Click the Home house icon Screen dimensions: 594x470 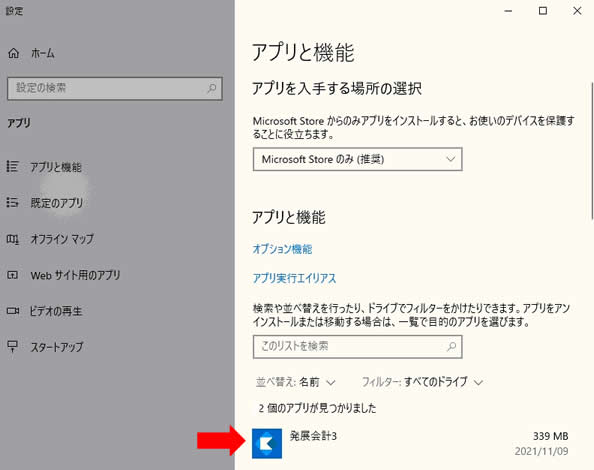click(x=14, y=53)
